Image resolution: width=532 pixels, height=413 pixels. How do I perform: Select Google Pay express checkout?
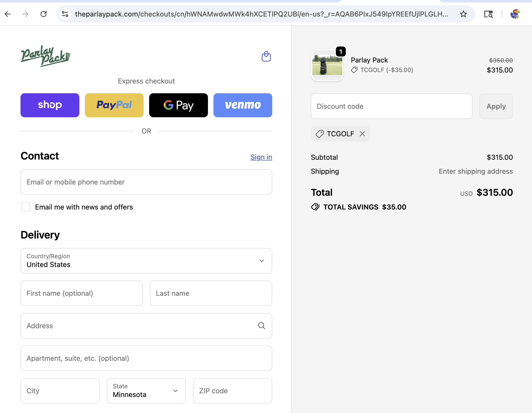(x=178, y=105)
